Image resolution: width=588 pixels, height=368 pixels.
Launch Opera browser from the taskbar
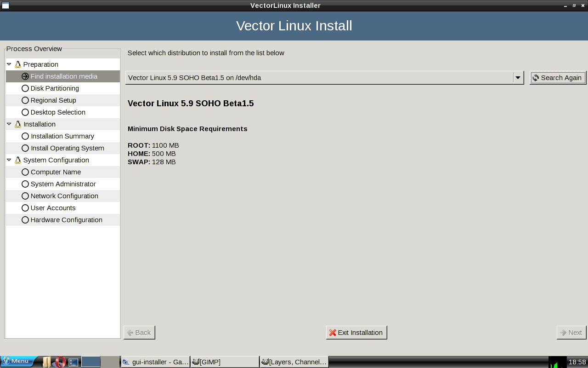click(60, 362)
